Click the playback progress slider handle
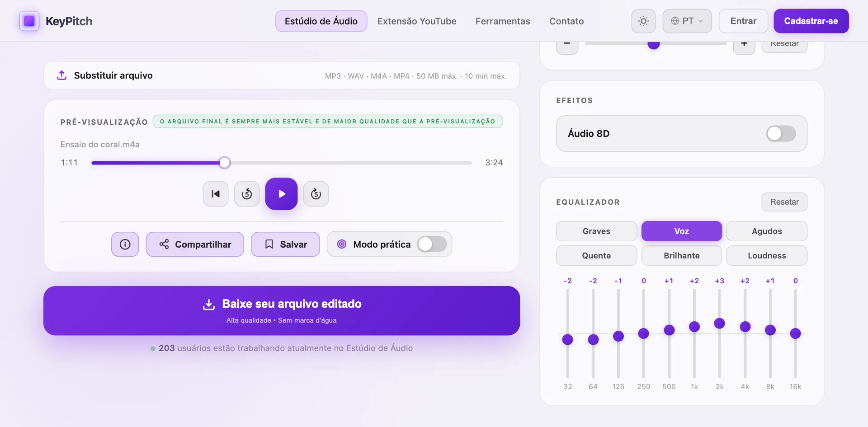Image resolution: width=868 pixels, height=427 pixels. 224,163
